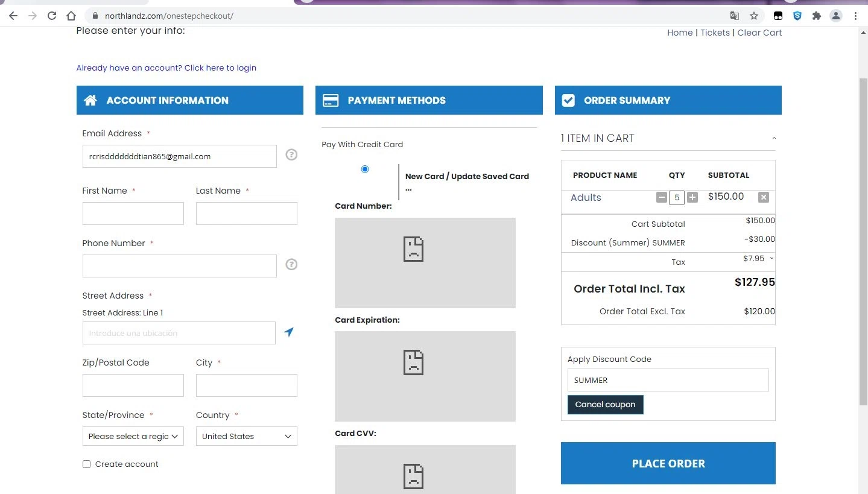
Task: Open the Chrome three-dot menu
Action: pos(855,16)
